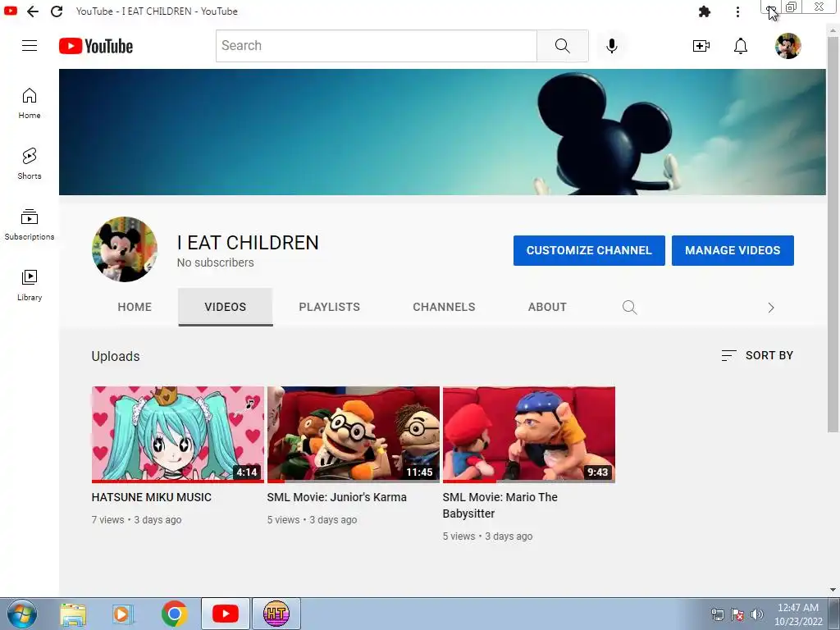The image size is (840, 630).
Task: Open the HATSUNE MIKU MUSIC title link
Action: coord(152,497)
